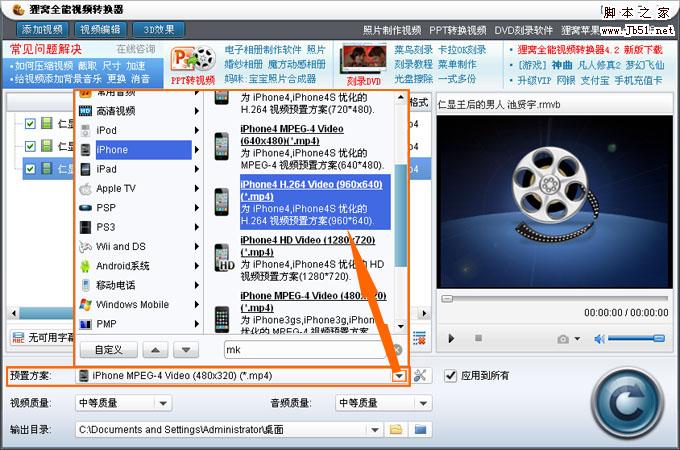Start conversion with the round blue button
The height and width of the screenshot is (450, 680).
(628, 403)
